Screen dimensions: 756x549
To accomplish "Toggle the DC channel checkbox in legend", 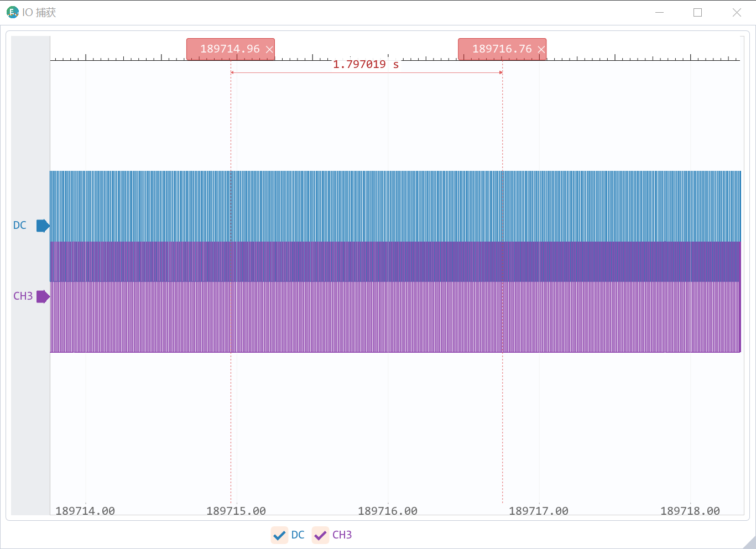I will click(x=280, y=535).
